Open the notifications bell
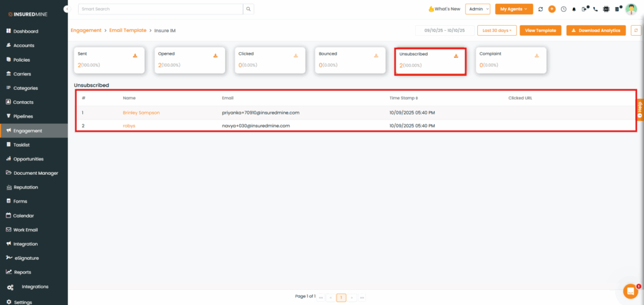The height and width of the screenshot is (305, 644). [x=574, y=9]
